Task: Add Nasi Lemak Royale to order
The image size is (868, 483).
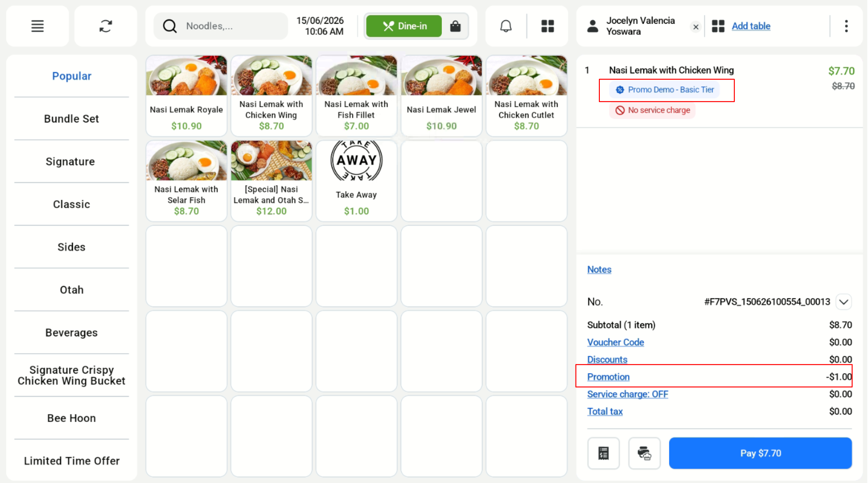Action: (186, 95)
